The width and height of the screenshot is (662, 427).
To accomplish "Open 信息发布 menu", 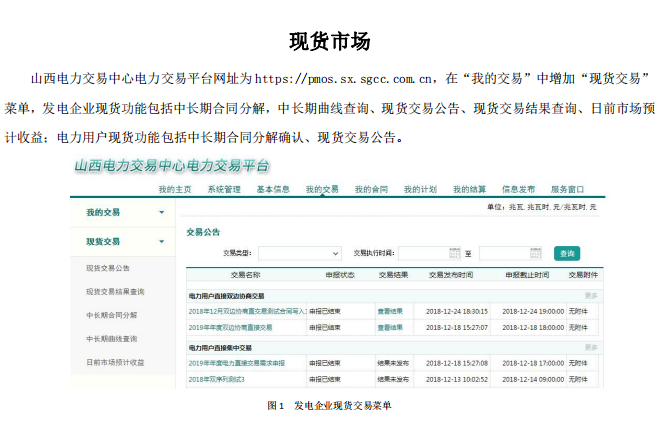I will coord(518,188).
